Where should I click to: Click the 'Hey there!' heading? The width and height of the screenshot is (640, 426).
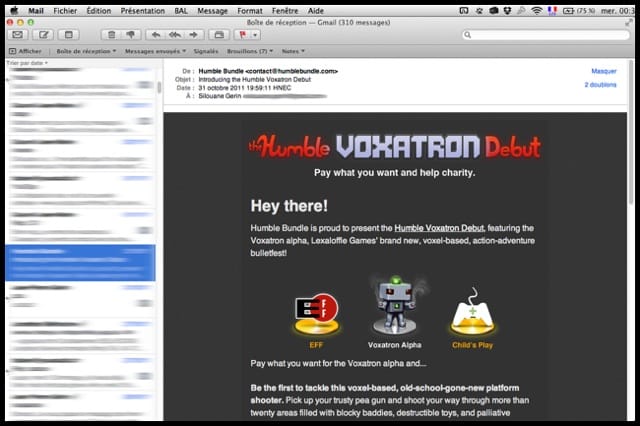[289, 206]
